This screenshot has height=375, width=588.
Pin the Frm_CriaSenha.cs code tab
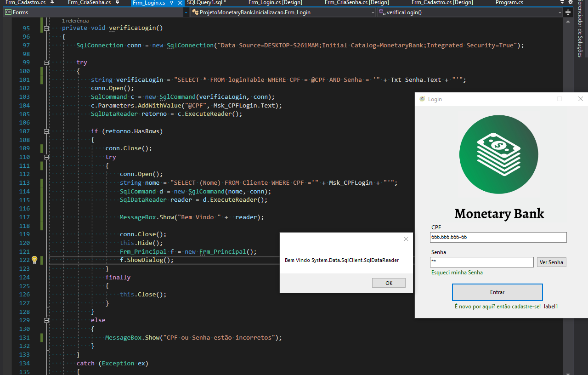click(x=118, y=3)
